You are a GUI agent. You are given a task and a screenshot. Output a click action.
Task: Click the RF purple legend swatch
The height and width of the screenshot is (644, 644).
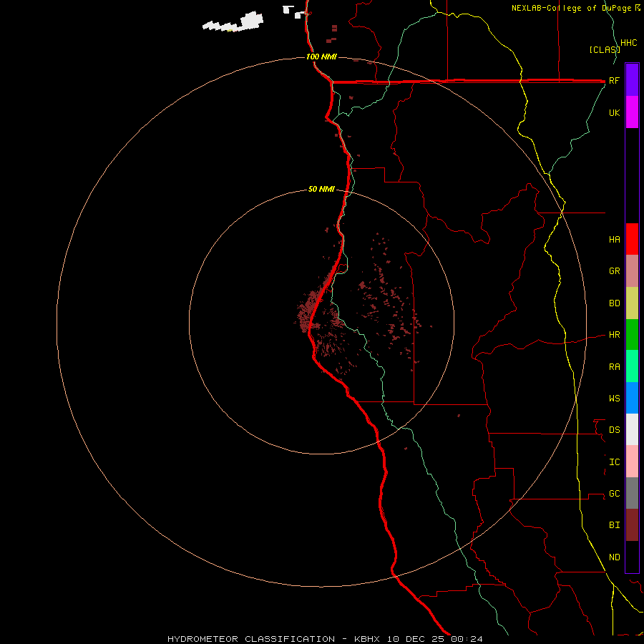(x=632, y=79)
